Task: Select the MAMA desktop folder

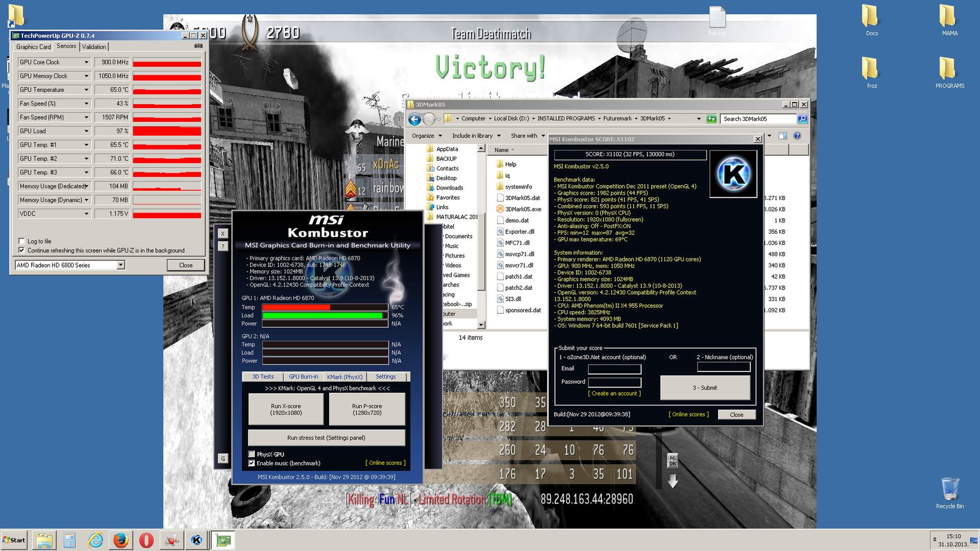Action: point(950,20)
